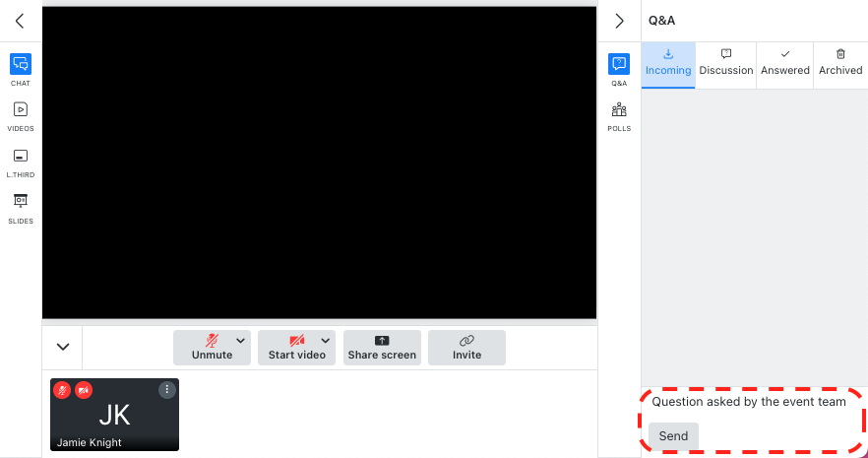Open microphone options dropdown arrow

click(241, 341)
